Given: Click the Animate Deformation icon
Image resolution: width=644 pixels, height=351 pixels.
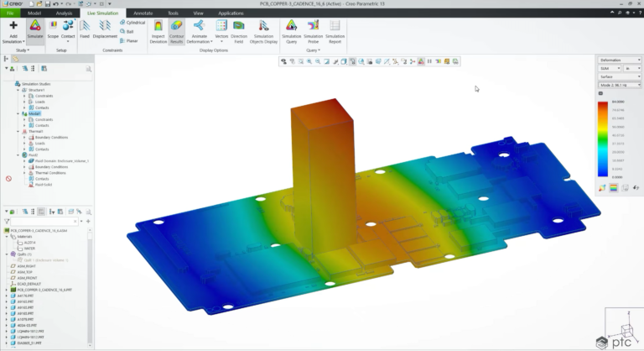Looking at the screenshot, I should [199, 25].
